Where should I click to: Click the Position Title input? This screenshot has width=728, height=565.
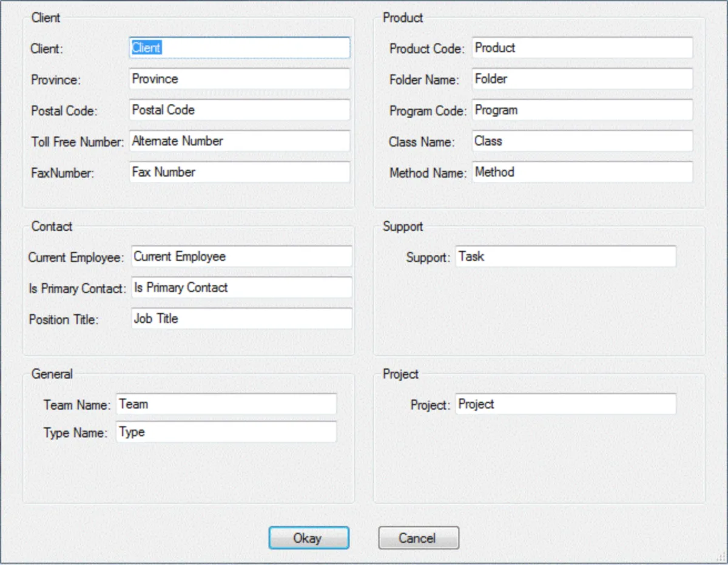pyautogui.click(x=241, y=319)
